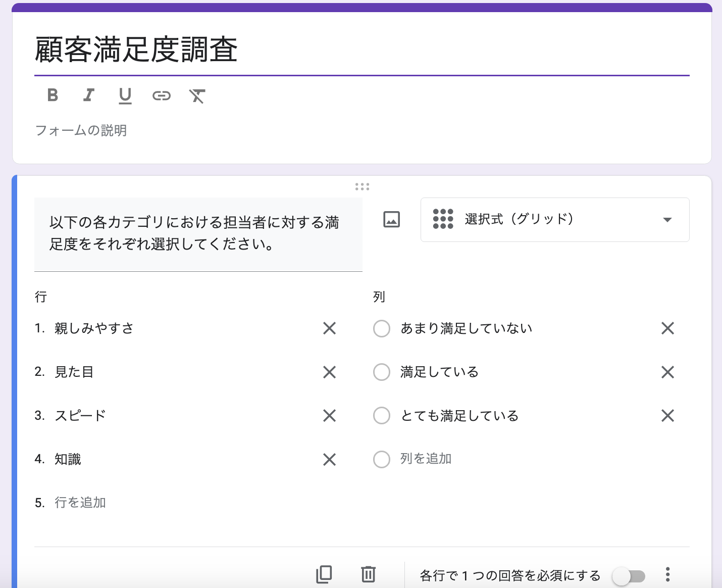722x588 pixels.
Task: Enable required response in each row toggle
Action: point(629,576)
